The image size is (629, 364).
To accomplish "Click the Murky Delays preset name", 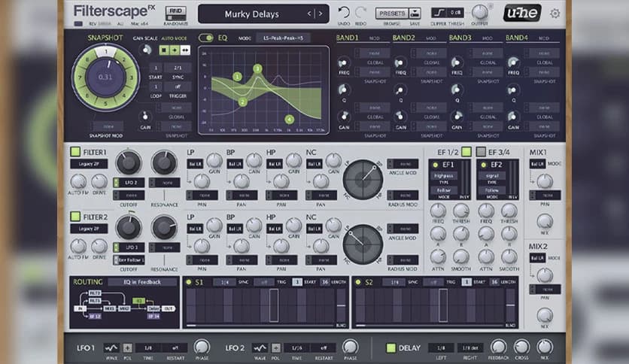I will 251,14.
